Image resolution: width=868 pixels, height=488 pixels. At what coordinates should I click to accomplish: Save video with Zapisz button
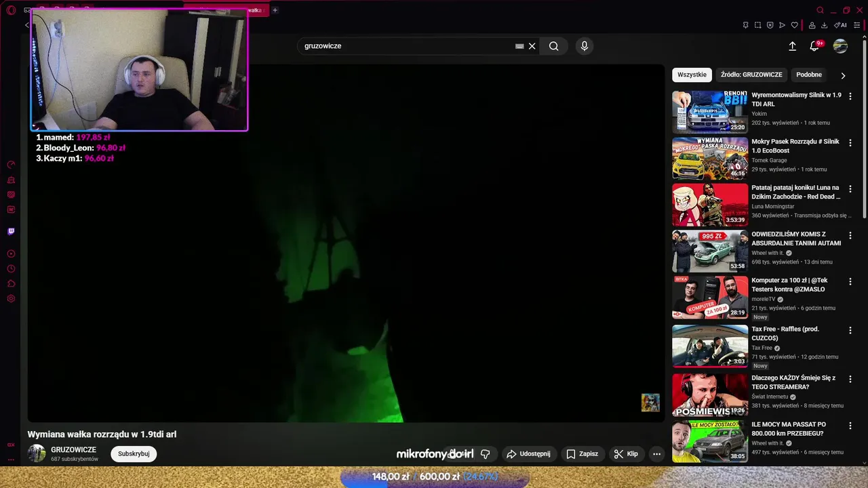tap(582, 454)
